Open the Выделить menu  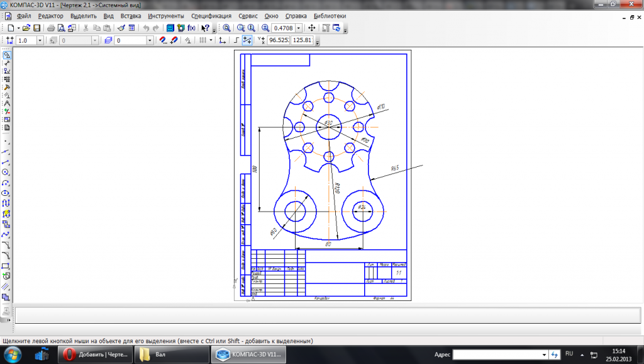(84, 16)
